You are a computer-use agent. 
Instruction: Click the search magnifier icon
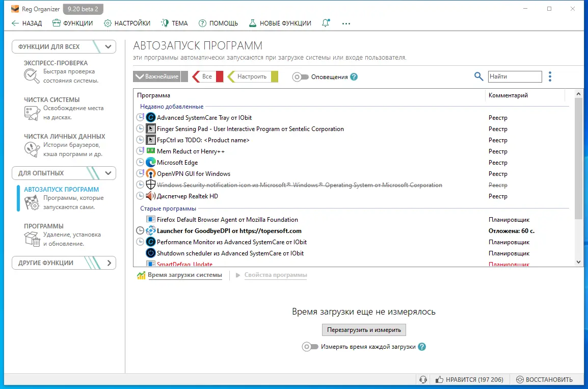[x=478, y=76]
